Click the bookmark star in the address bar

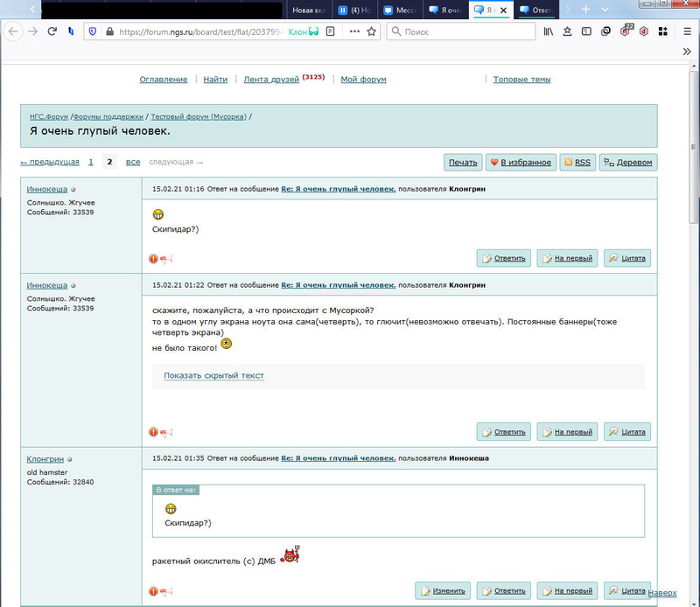(x=372, y=31)
